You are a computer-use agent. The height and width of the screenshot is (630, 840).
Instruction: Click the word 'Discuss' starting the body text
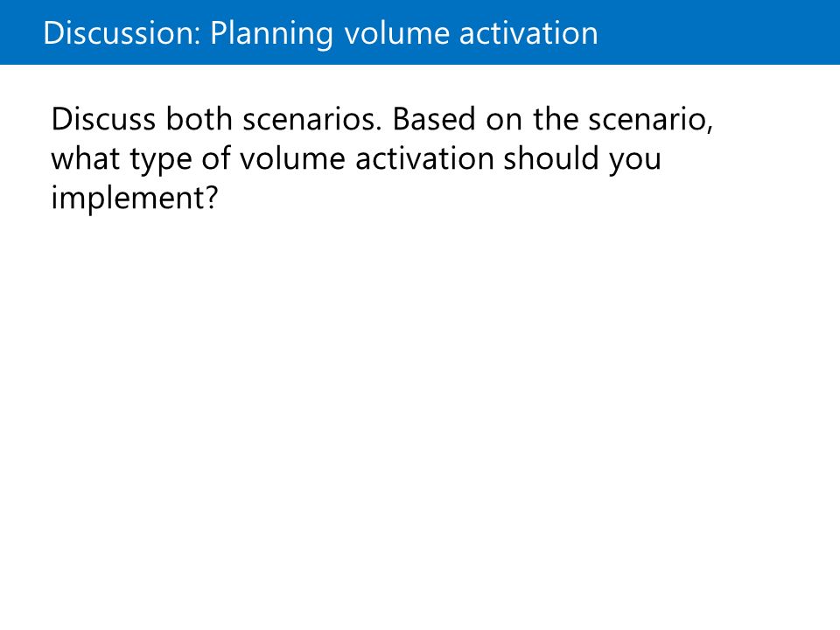103,119
